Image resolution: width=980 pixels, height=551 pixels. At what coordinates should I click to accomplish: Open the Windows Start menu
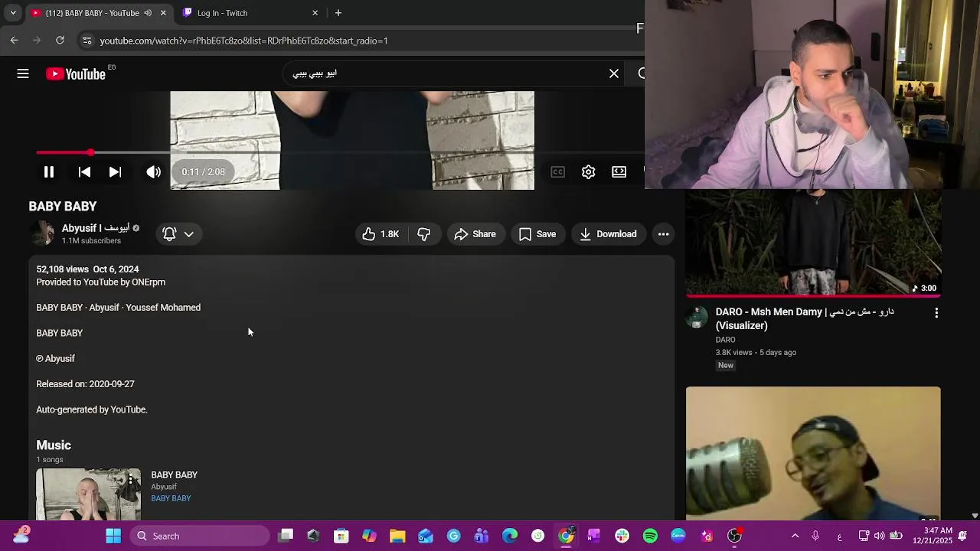click(x=113, y=536)
